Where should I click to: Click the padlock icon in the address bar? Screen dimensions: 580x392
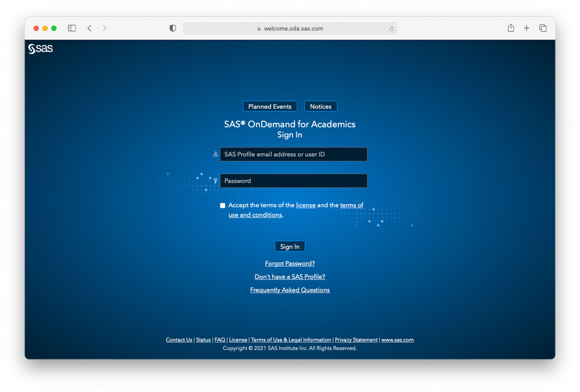click(x=259, y=28)
